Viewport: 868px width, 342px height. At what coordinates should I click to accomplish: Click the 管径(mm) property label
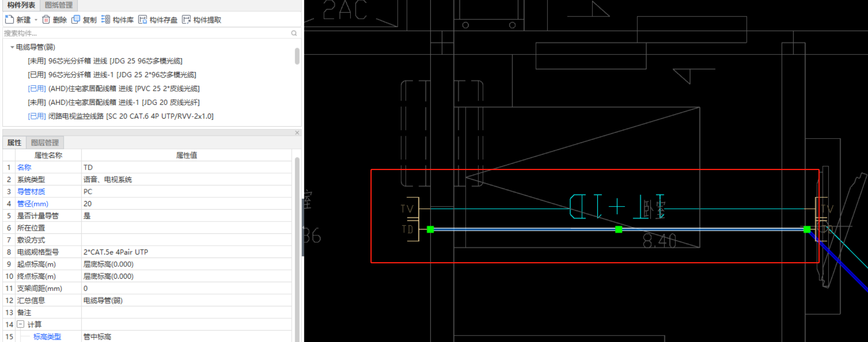coord(33,204)
